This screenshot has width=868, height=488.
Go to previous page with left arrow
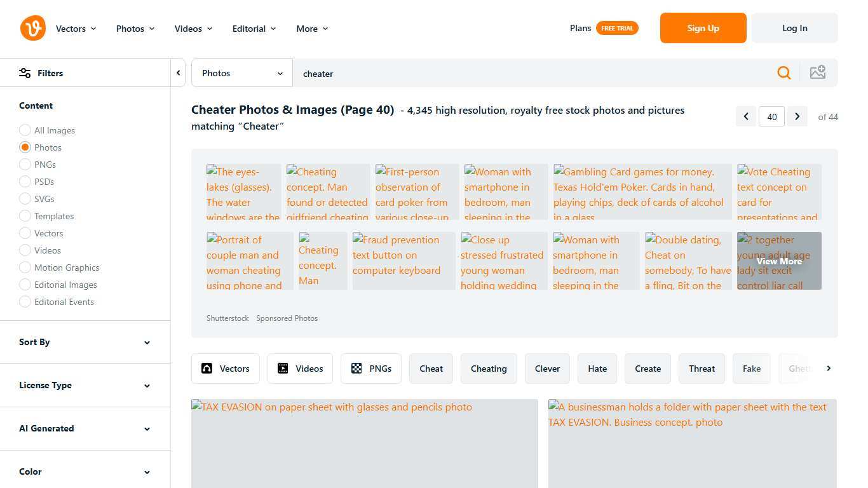pos(746,116)
